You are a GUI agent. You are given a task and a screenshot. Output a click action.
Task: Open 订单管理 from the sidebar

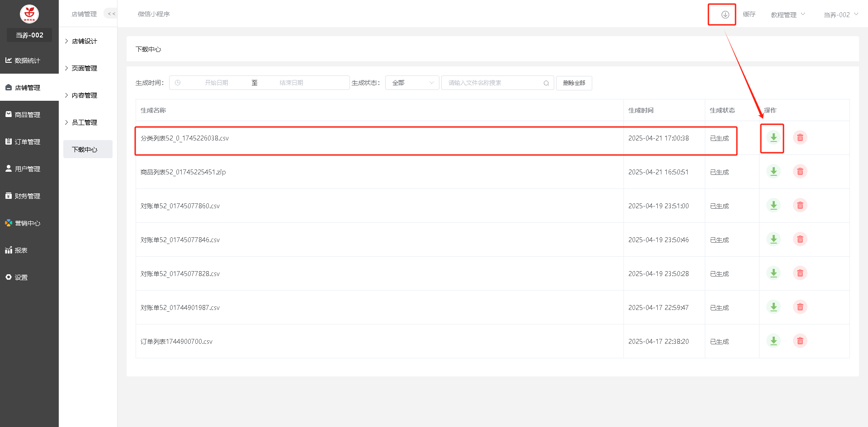pyautogui.click(x=28, y=142)
